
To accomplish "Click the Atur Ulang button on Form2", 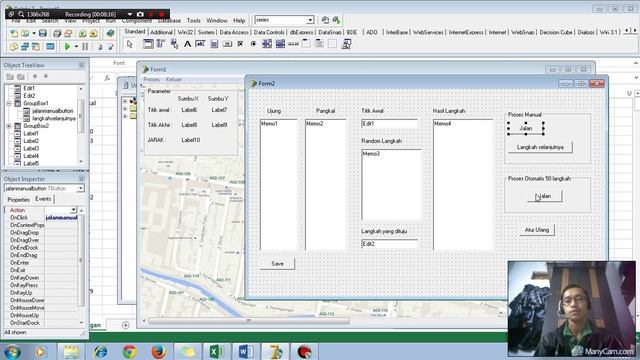I will (x=537, y=230).
